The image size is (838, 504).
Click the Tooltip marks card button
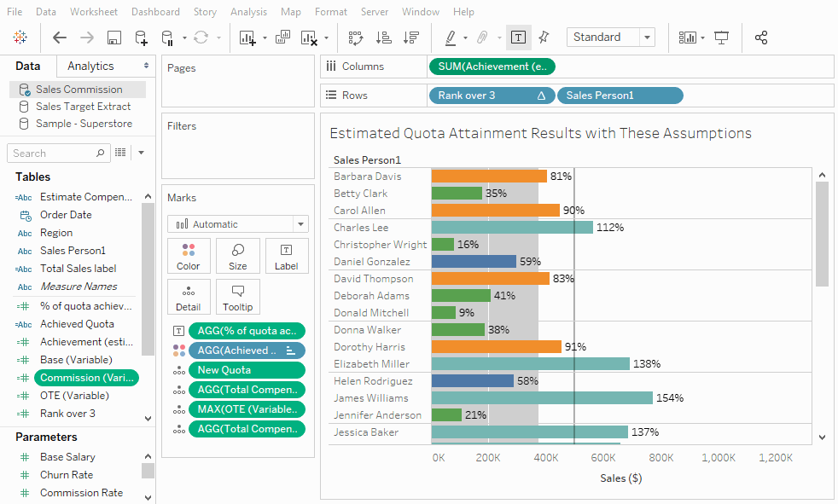click(x=238, y=298)
